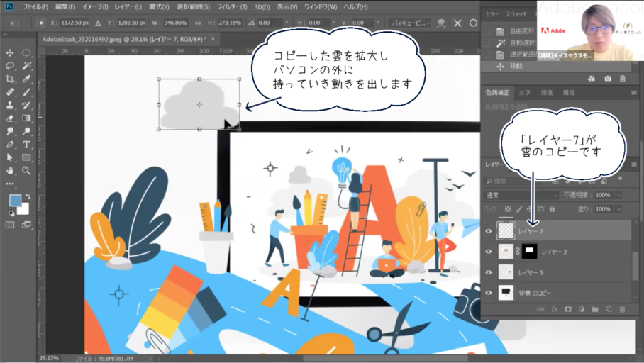The width and height of the screenshot is (644, 363).
Task: Hide レイヤー 2 layer visibility eye
Action: pos(489,252)
